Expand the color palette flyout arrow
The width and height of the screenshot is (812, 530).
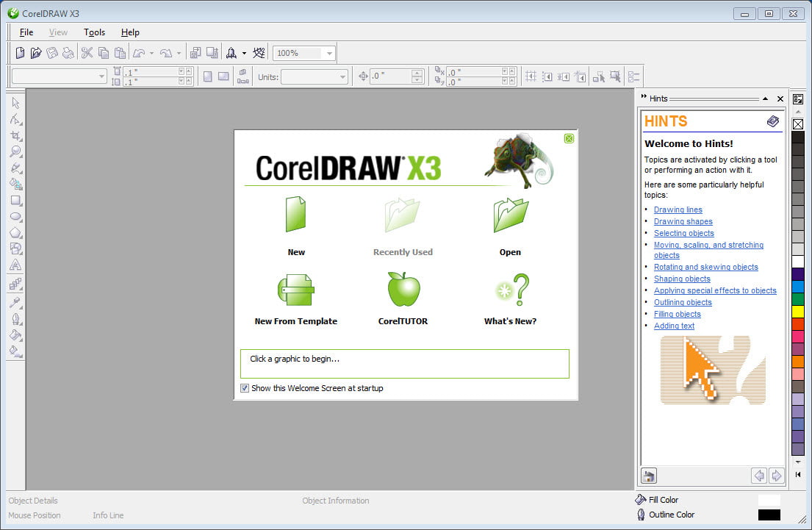click(x=798, y=474)
